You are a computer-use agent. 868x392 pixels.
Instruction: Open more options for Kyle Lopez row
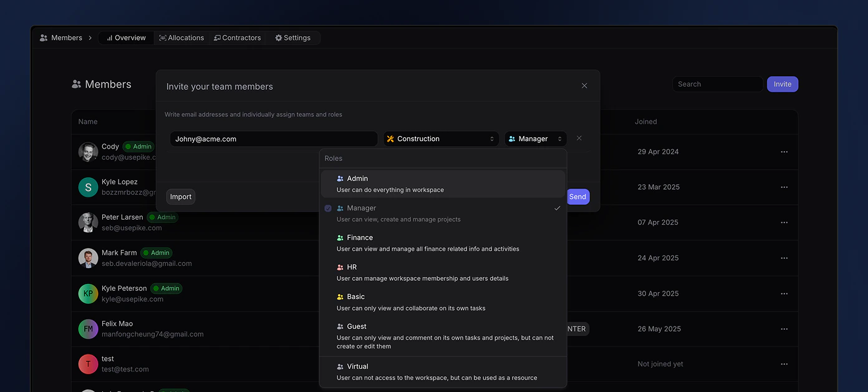pyautogui.click(x=784, y=187)
